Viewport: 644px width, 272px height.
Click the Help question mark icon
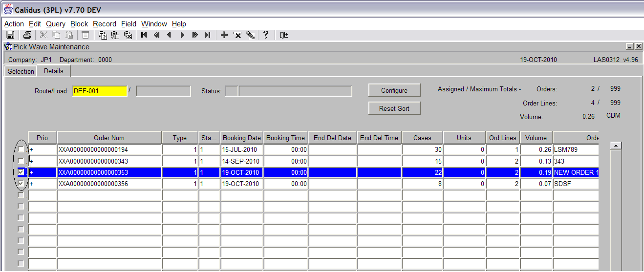[266, 35]
